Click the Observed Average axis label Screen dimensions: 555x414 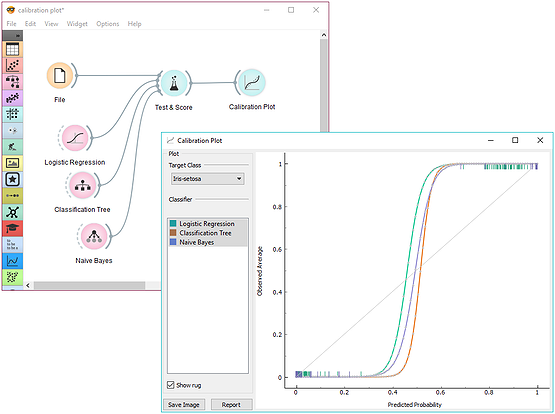[260, 271]
